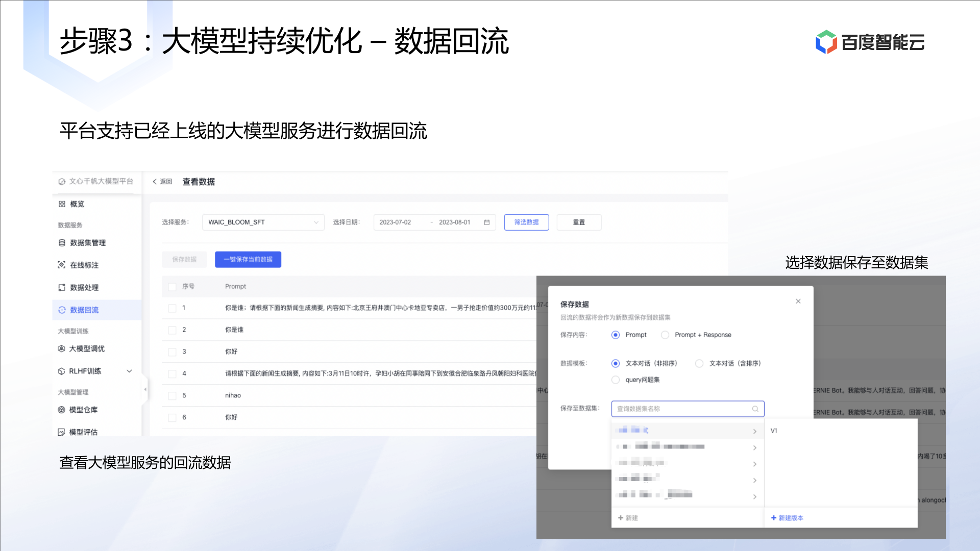Expand the fourth dataset list item chevron

point(755,481)
